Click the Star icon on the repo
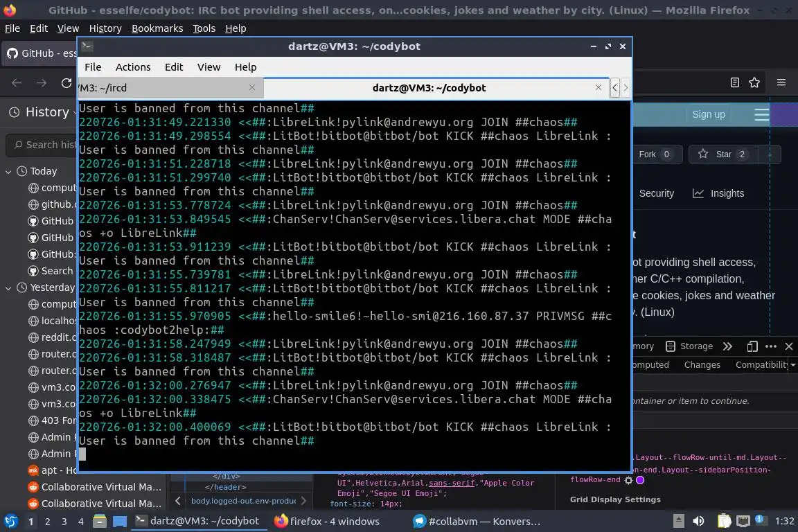Image resolution: width=798 pixels, height=532 pixels. (x=703, y=154)
